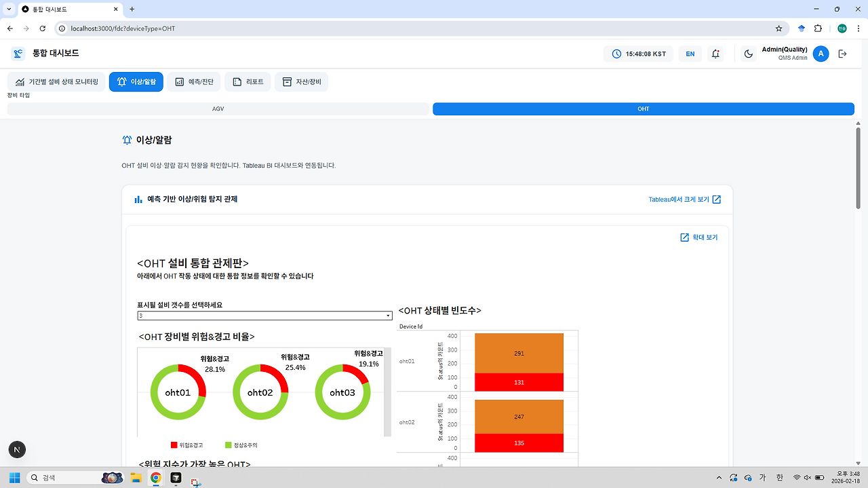The image size is (868, 488).
Task: Click Chrome profile avatar icon
Action: click(x=842, y=29)
